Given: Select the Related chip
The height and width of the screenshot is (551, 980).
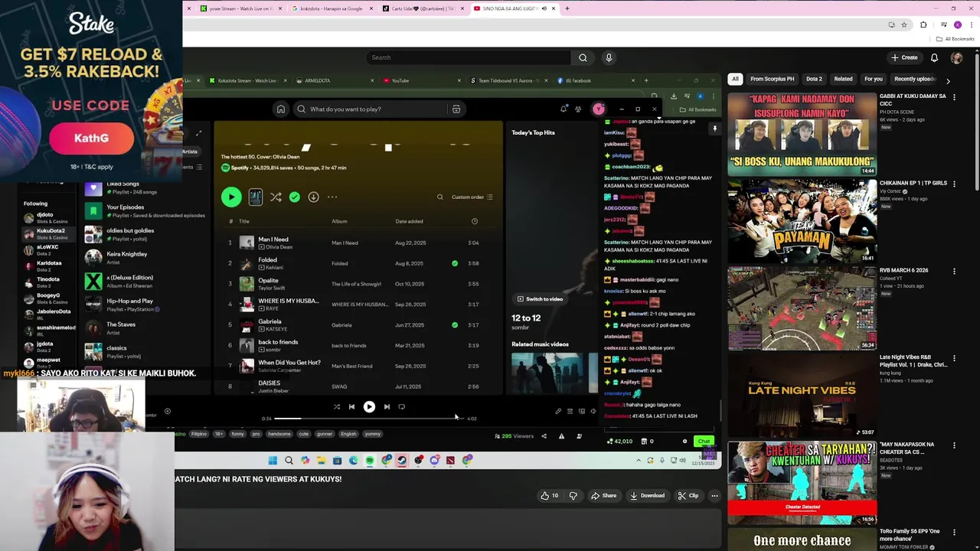Looking at the screenshot, I should coord(843,79).
